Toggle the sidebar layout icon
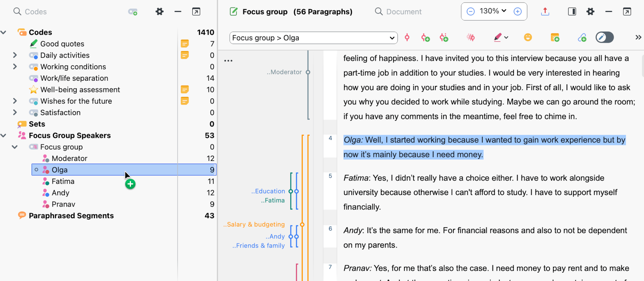This screenshot has width=644, height=281. tap(572, 12)
